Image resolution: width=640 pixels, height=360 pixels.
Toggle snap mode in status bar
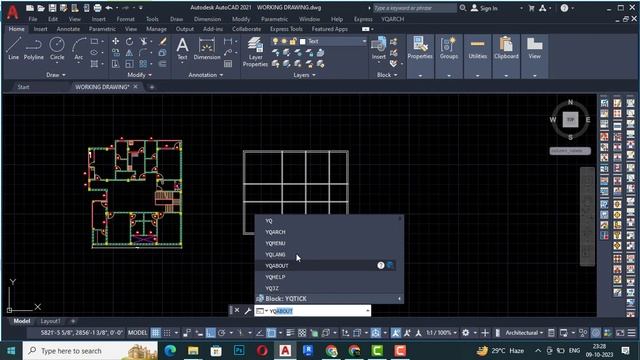pyautogui.click(x=167, y=333)
